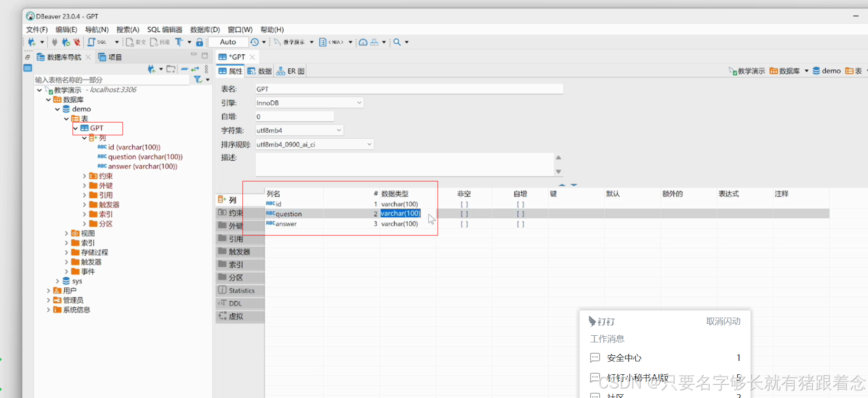Open a new SQL script editor
Viewport: 868px width, 398px height.
(x=97, y=42)
